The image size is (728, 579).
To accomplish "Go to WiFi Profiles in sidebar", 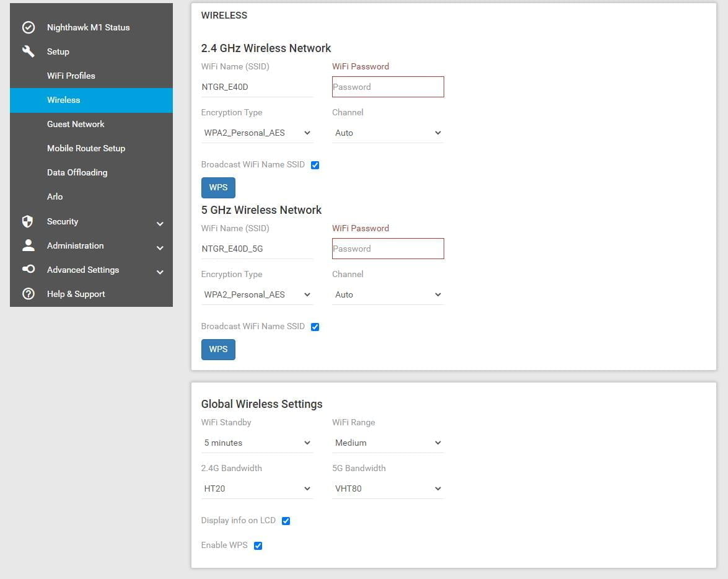I will [x=71, y=76].
